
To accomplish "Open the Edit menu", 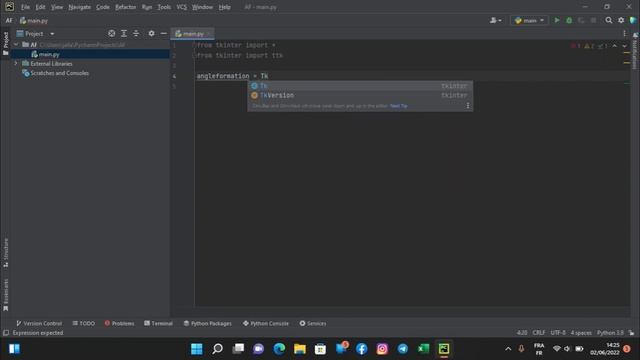I will [x=40, y=7].
